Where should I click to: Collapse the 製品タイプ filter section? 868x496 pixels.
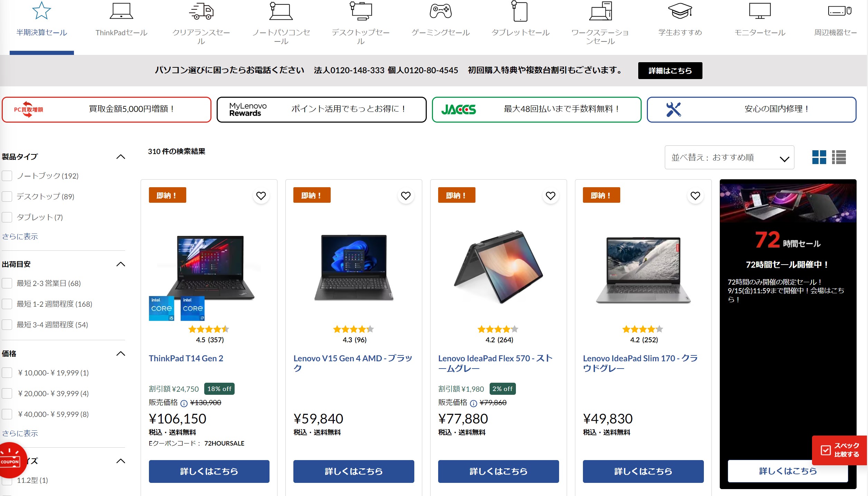pos(121,157)
